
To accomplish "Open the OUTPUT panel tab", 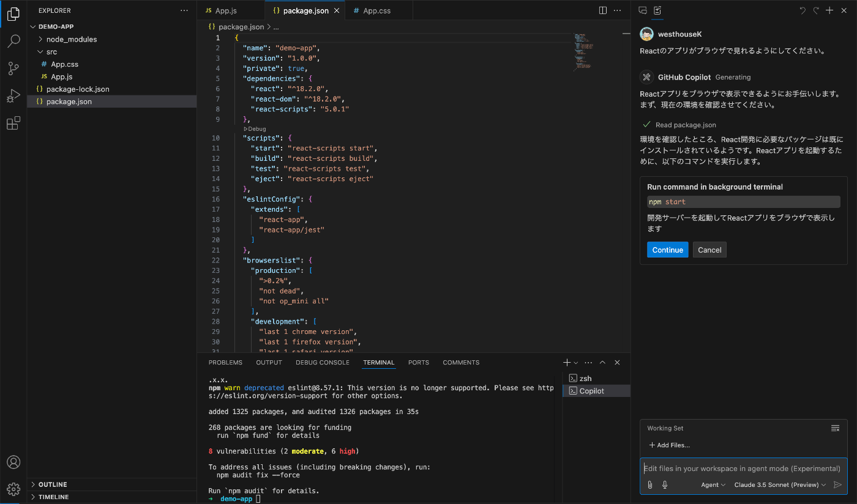I will [x=269, y=363].
